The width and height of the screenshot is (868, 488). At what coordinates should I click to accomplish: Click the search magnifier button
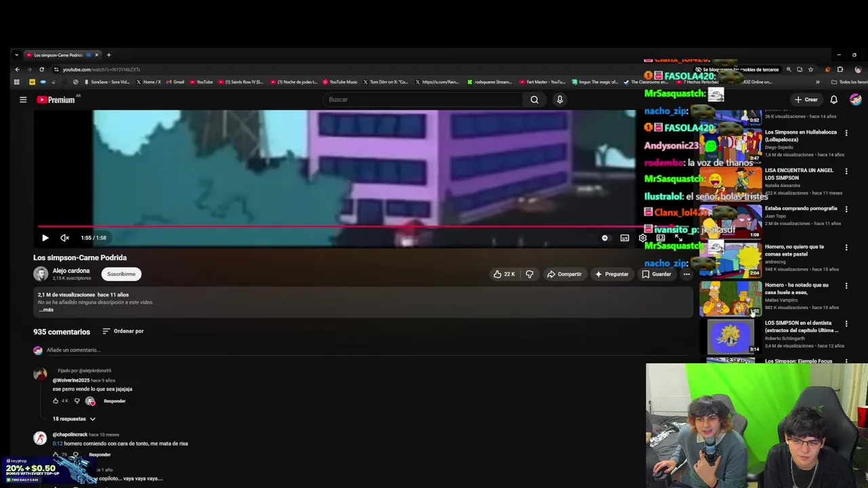534,100
